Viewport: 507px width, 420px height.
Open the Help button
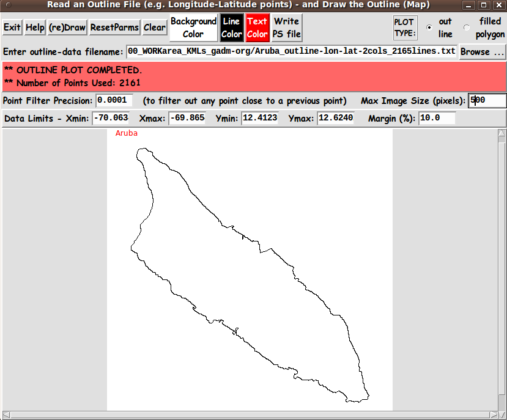pos(35,28)
